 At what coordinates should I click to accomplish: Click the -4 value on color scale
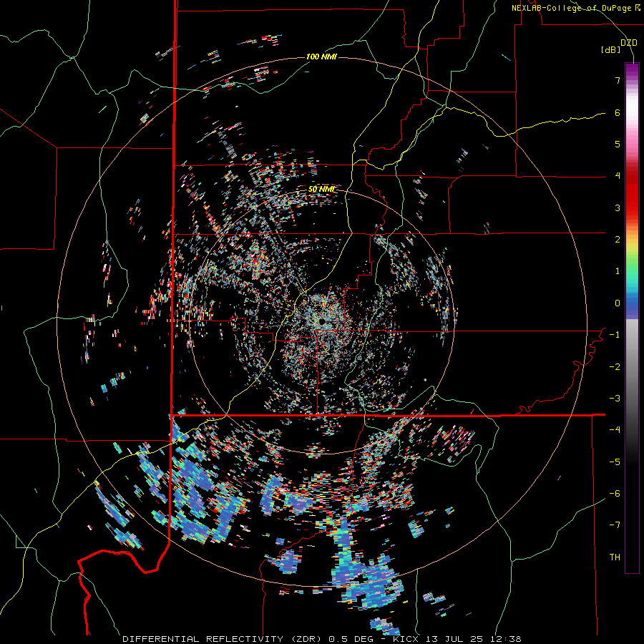(615, 430)
